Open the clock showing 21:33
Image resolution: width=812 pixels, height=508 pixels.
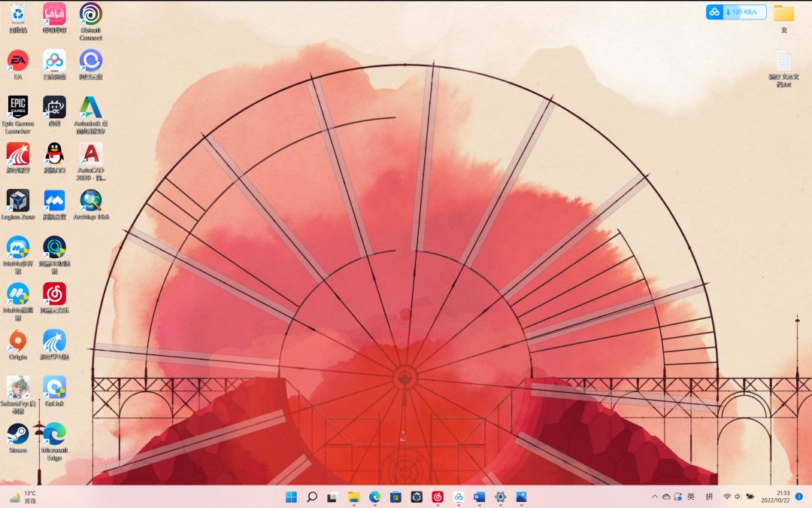pos(775,497)
